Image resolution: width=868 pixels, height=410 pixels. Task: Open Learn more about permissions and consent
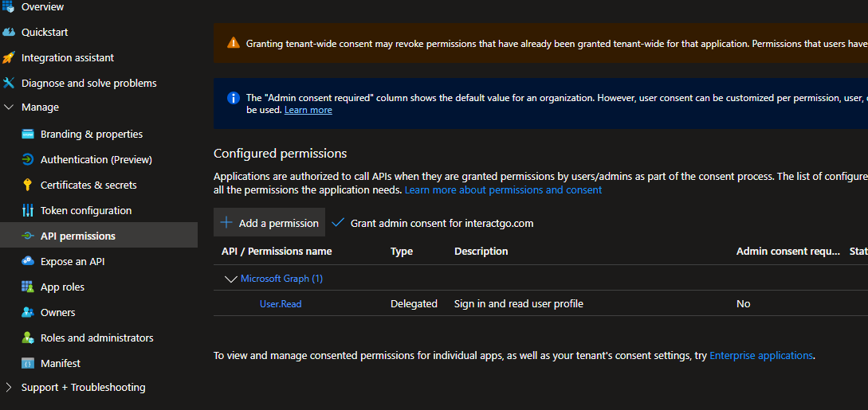503,190
